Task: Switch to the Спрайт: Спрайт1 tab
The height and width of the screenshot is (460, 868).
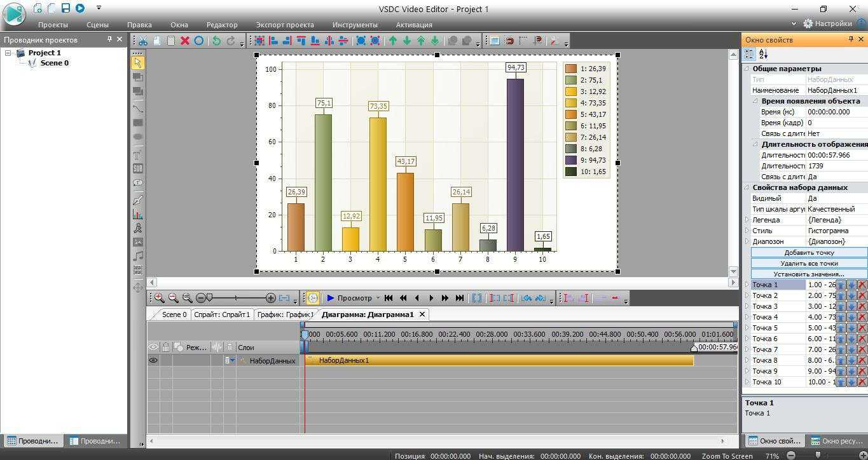Action: coord(222,315)
